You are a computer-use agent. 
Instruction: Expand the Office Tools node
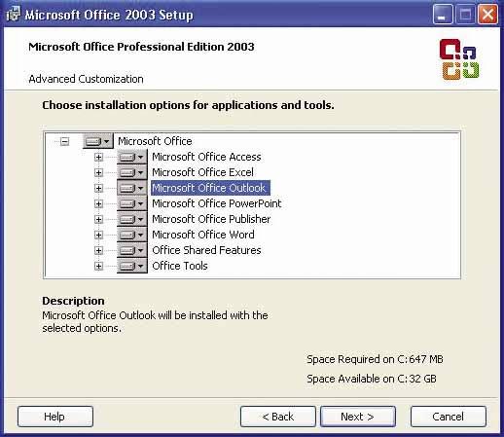98,266
